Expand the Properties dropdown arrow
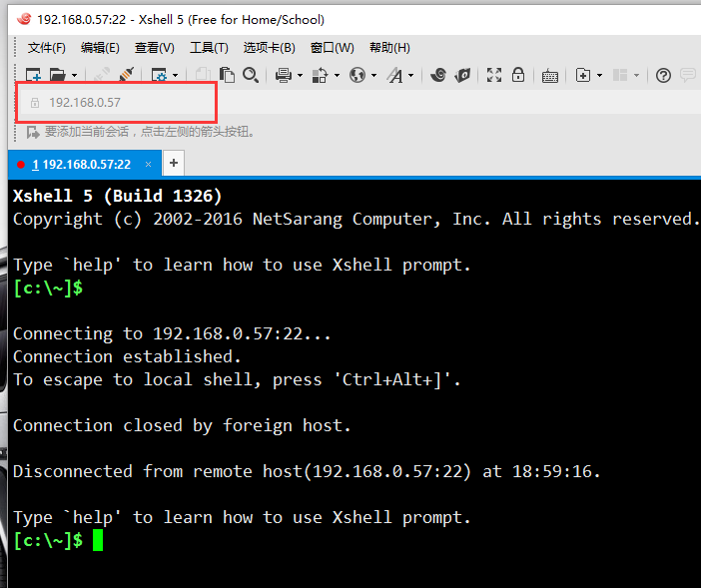 [176, 76]
